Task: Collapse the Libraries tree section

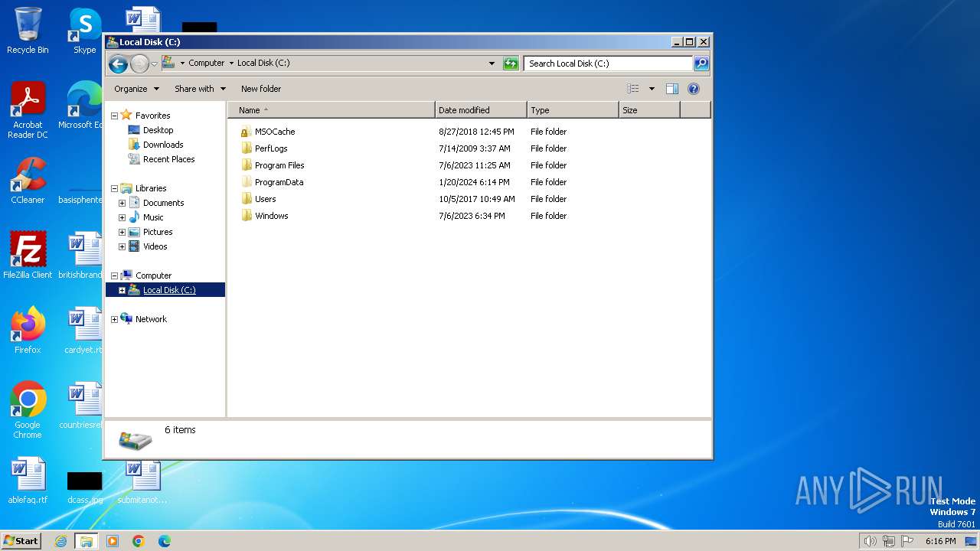Action: pyautogui.click(x=115, y=188)
